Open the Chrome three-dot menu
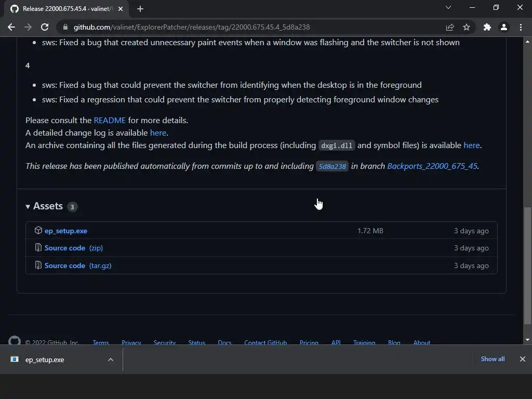532x399 pixels. tap(521, 27)
